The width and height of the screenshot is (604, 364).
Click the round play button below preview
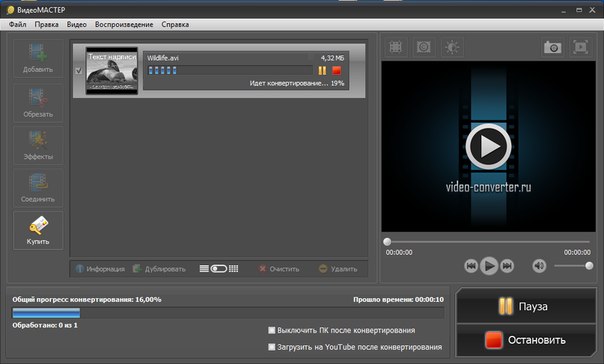pos(489,266)
